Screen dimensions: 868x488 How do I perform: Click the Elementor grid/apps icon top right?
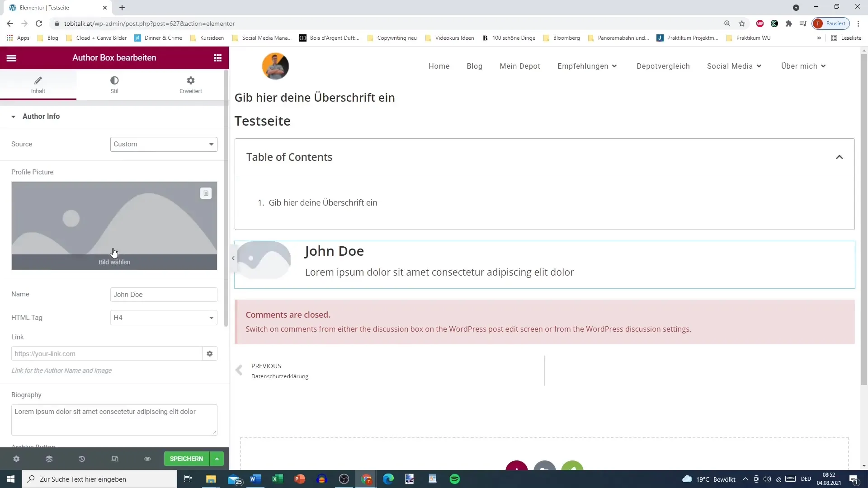click(217, 57)
